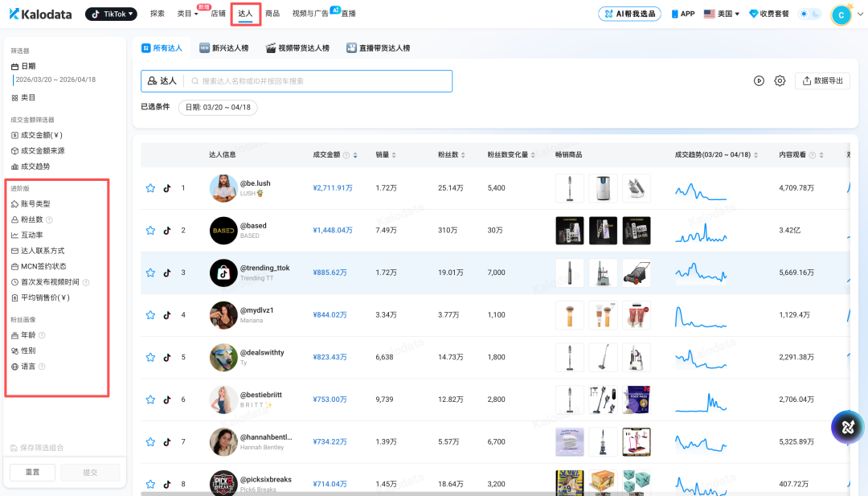Click the TikTok note icon beside @be.lush
This screenshot has width=868, height=496.
point(166,187)
